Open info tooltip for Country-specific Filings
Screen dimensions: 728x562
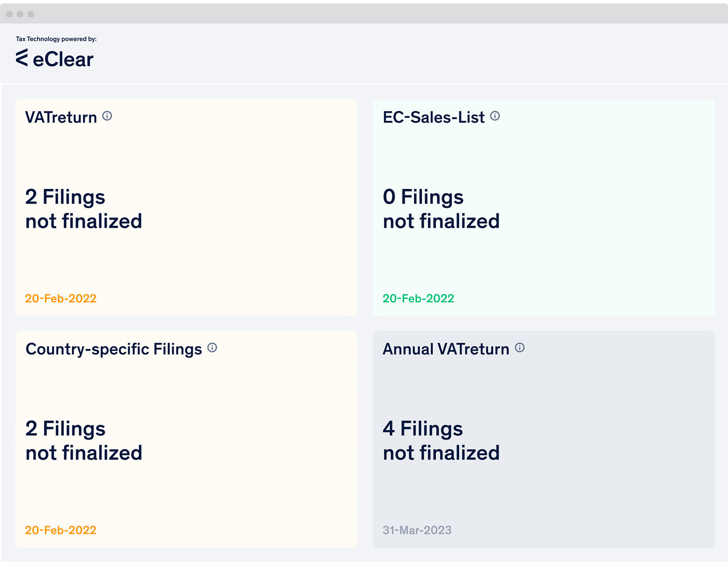[212, 347]
